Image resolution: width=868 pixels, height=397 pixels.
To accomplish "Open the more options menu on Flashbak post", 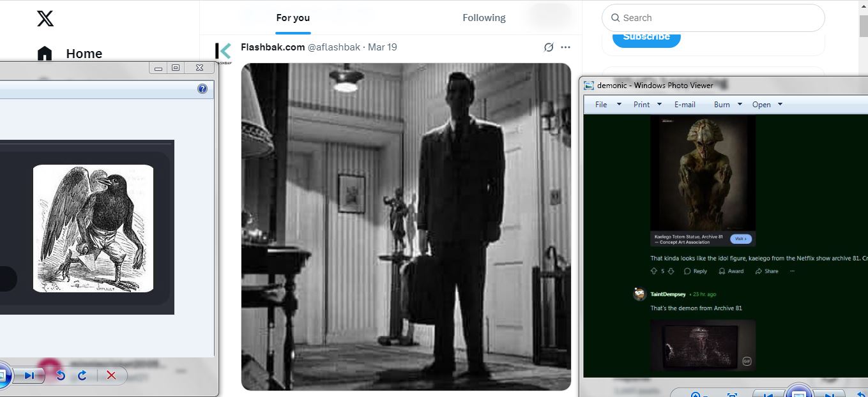I will pos(565,47).
